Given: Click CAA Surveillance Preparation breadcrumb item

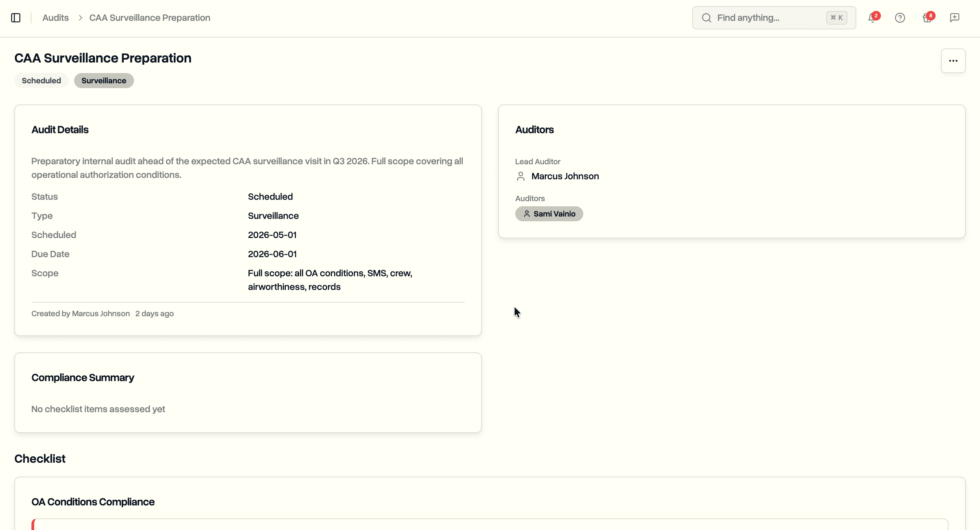Looking at the screenshot, I should (149, 17).
